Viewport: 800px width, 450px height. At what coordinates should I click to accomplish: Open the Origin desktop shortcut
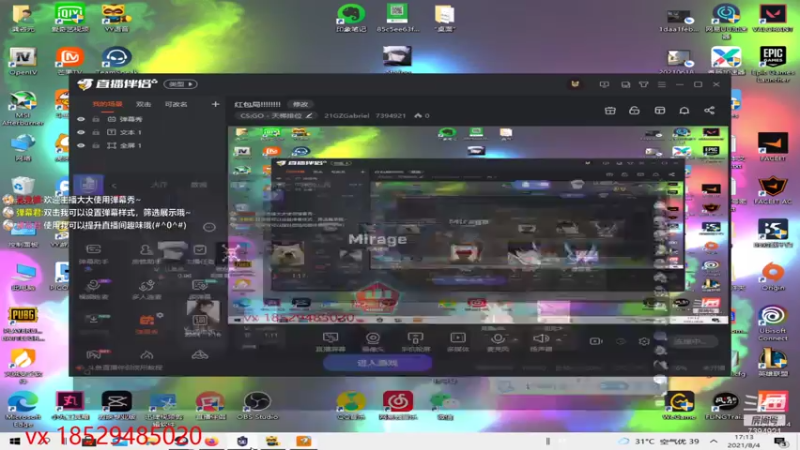772,277
